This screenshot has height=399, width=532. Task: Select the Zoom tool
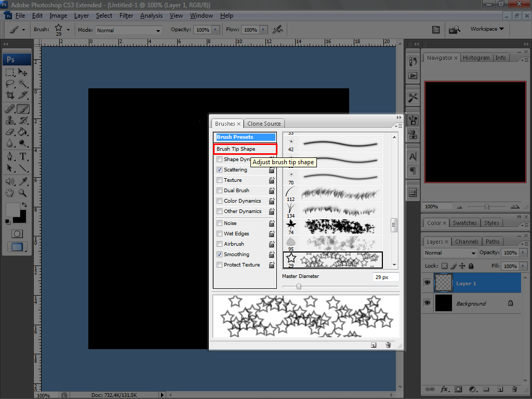point(23,193)
